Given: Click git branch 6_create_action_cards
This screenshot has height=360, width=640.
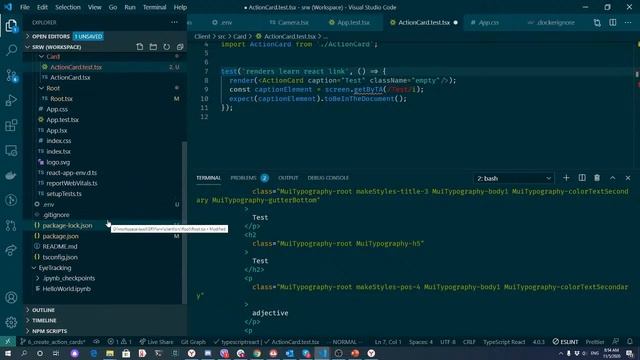Looking at the screenshot, I should click(x=53, y=342).
